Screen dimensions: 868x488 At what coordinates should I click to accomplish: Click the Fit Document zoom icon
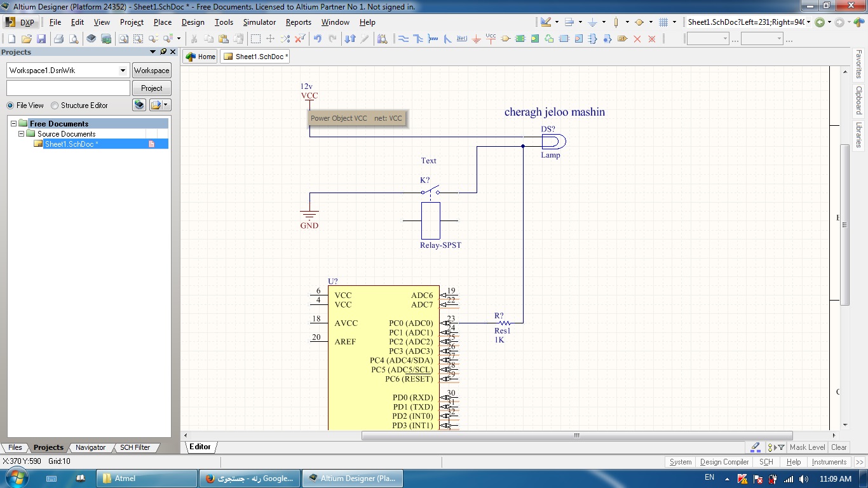point(123,39)
